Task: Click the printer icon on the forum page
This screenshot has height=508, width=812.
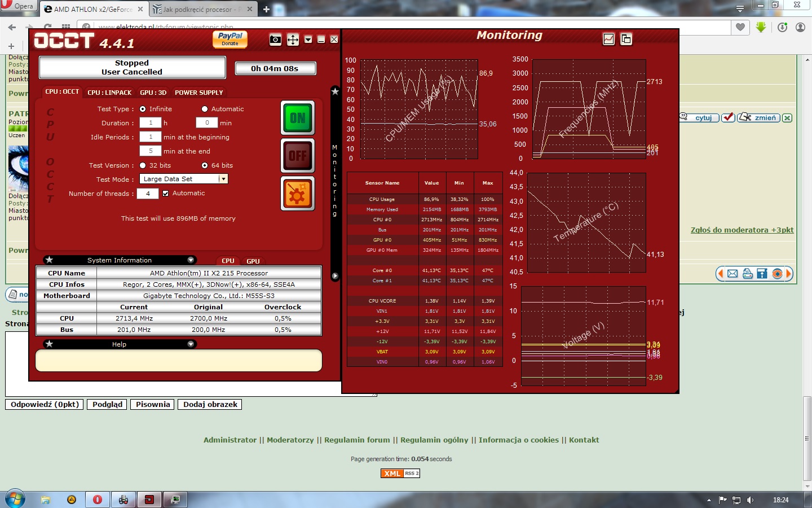Action: click(x=747, y=274)
